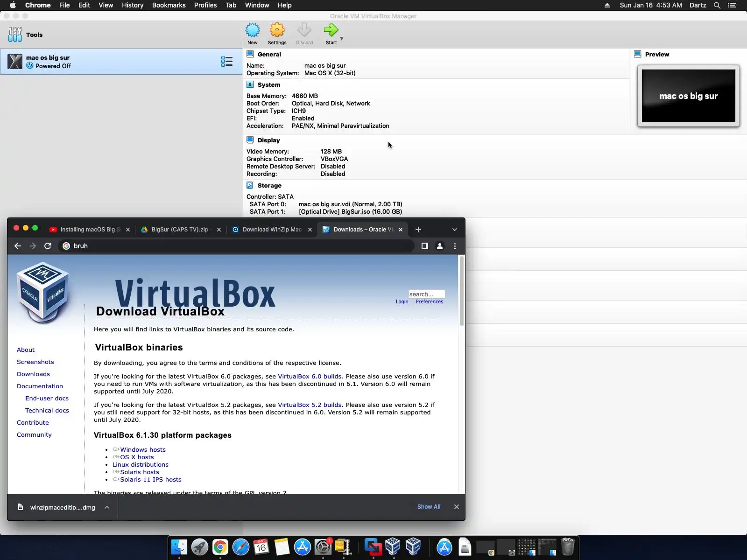The width and height of the screenshot is (747, 560).
Task: Click the General section icon
Action: 250,54
